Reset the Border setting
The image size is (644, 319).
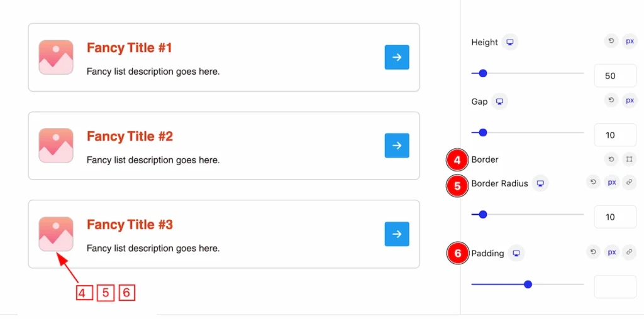[x=611, y=159]
